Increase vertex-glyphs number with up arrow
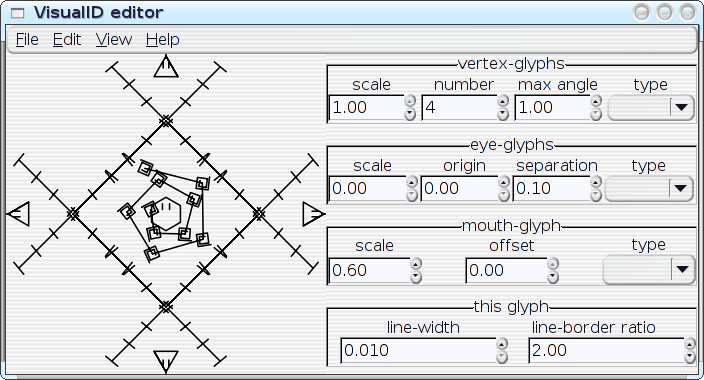Screen dimensions: 704x380 click(503, 101)
